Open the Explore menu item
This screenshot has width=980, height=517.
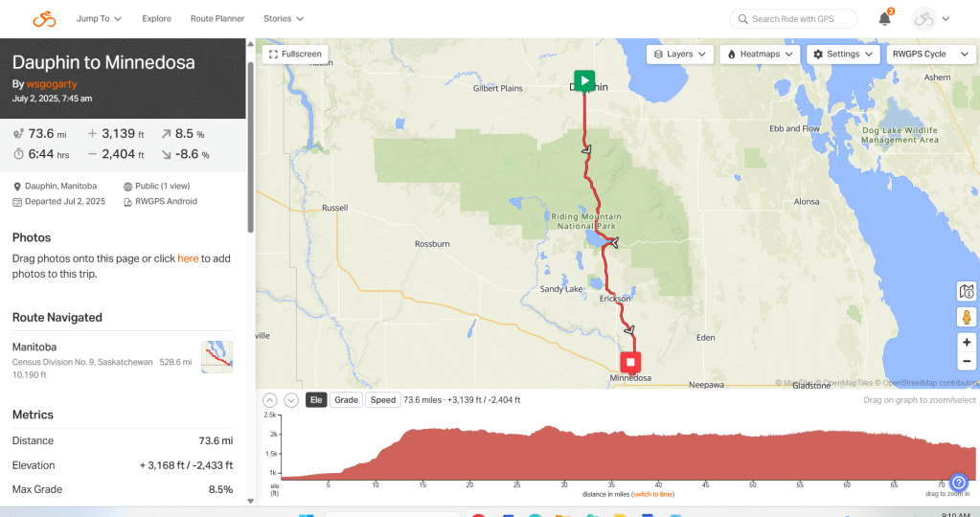[x=156, y=19]
